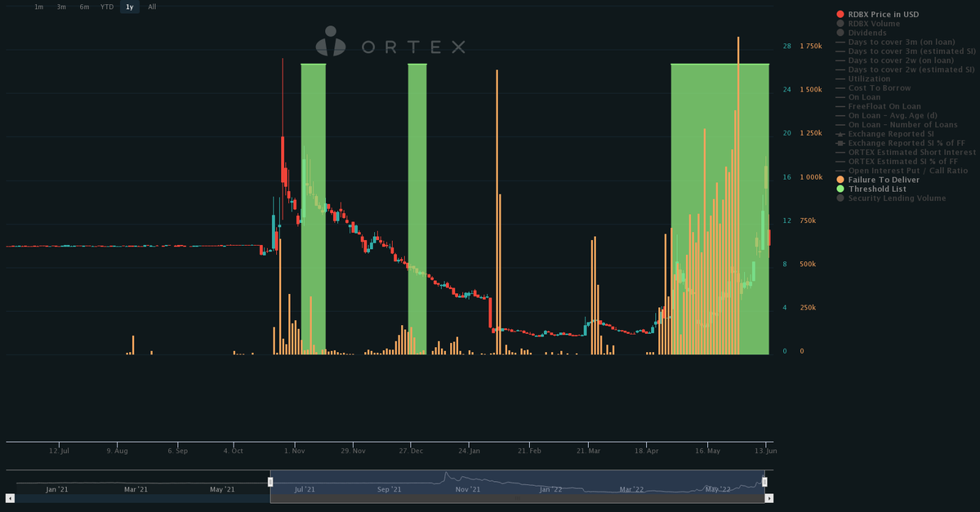The width and height of the screenshot is (980, 512).
Task: Click the 27. Dec x-axis date label
Action: [411, 451]
